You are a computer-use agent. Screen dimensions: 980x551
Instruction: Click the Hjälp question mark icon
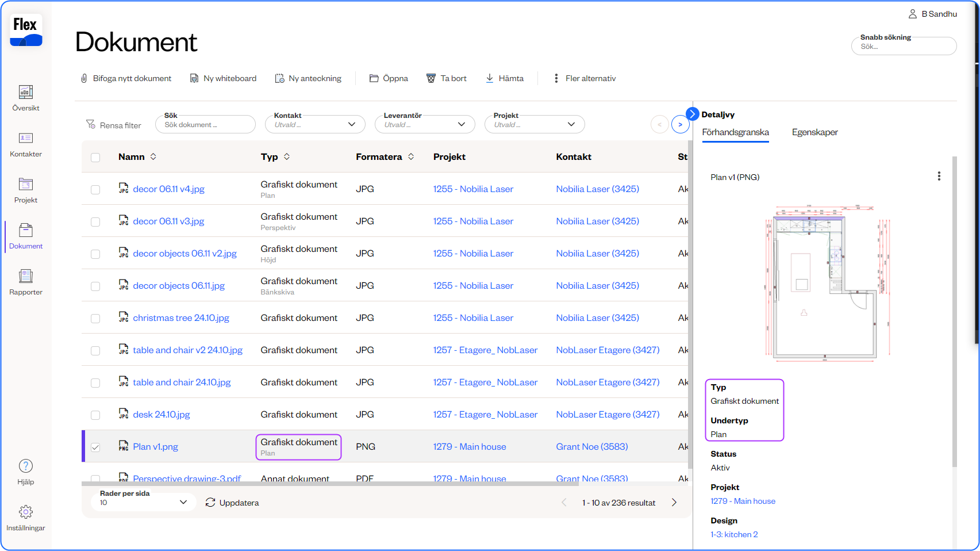click(25, 466)
